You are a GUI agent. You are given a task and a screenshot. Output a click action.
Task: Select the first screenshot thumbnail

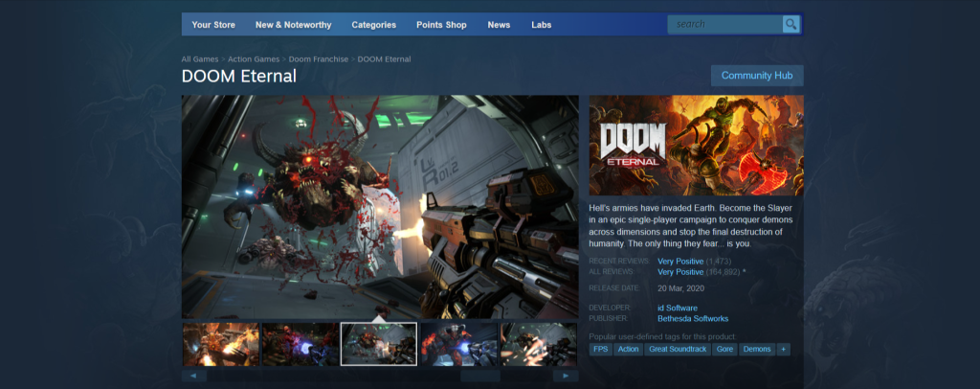click(221, 344)
